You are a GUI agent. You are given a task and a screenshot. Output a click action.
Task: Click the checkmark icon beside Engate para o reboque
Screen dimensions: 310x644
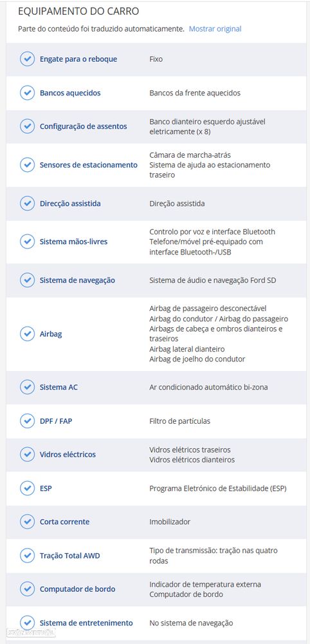27,59
